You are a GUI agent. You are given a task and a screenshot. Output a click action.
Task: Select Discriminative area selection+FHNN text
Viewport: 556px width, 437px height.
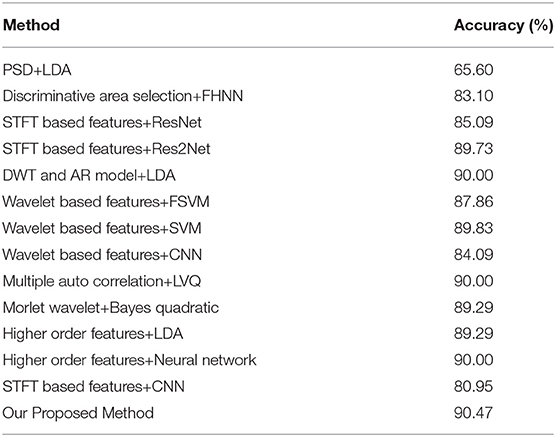coord(123,96)
